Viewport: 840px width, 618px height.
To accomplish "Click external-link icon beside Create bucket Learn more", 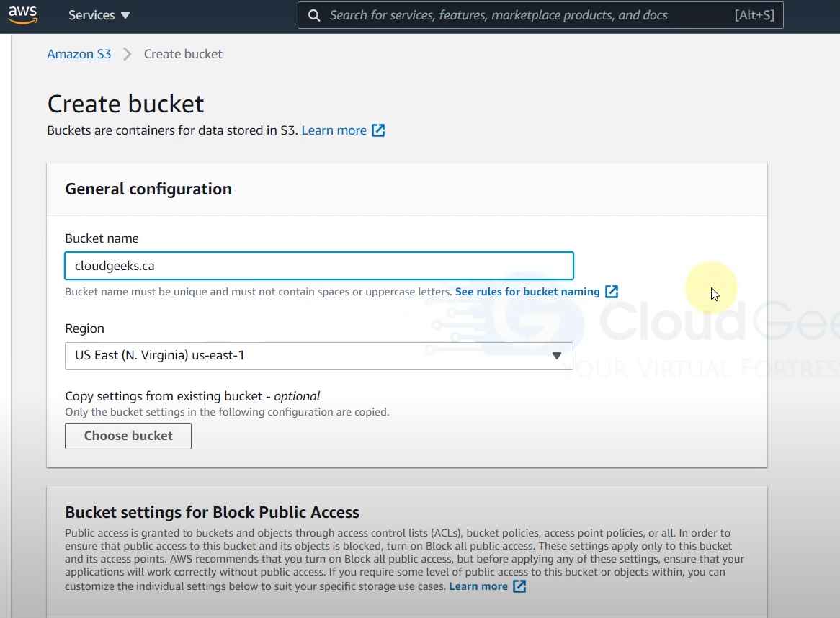I will coord(378,130).
